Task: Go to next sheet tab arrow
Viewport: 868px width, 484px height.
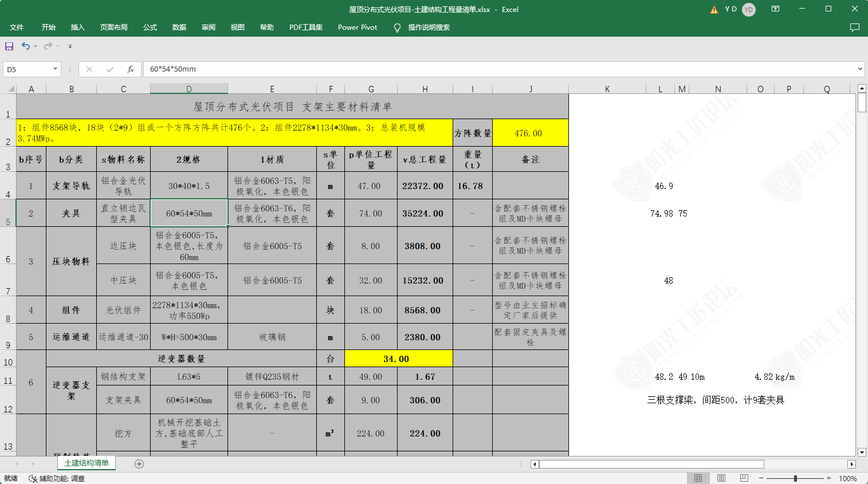Action: (33, 464)
